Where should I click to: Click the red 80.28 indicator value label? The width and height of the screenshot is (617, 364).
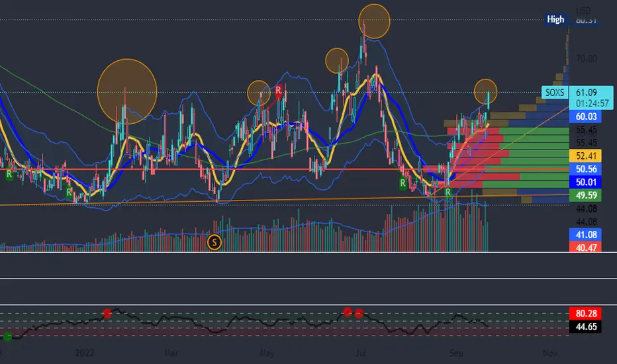585,314
